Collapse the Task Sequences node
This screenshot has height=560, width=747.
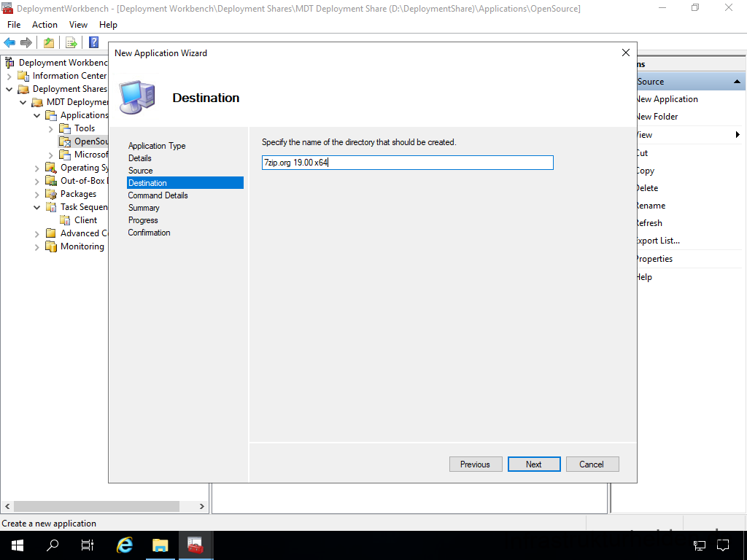36,207
